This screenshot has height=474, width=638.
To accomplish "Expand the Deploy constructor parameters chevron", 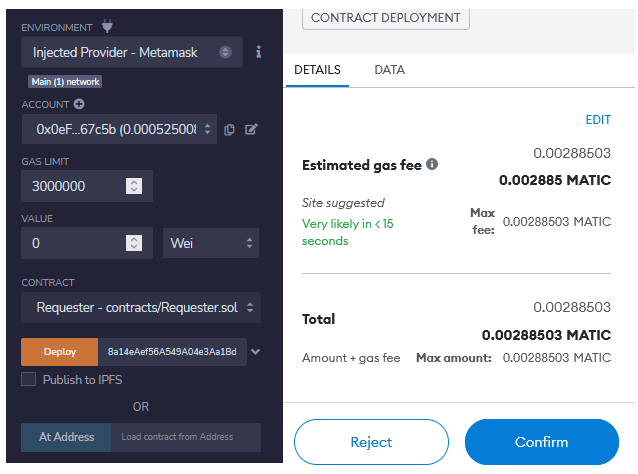I will 256,352.
